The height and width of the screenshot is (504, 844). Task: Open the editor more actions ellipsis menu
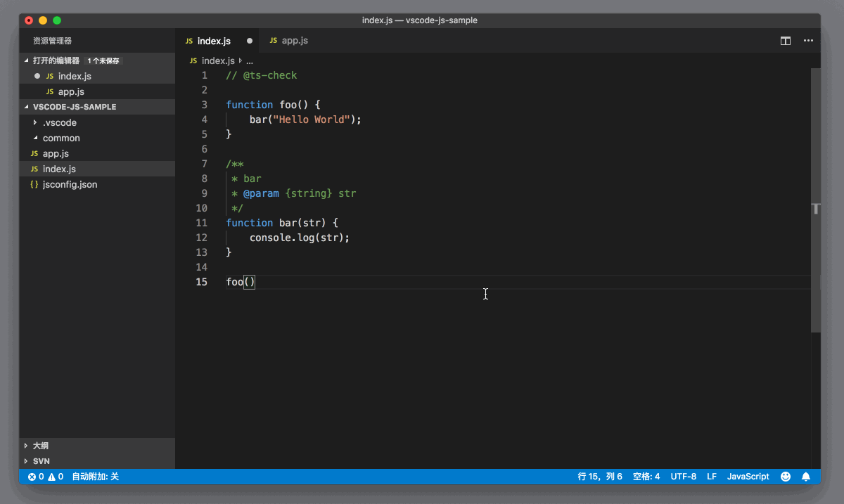click(x=807, y=40)
